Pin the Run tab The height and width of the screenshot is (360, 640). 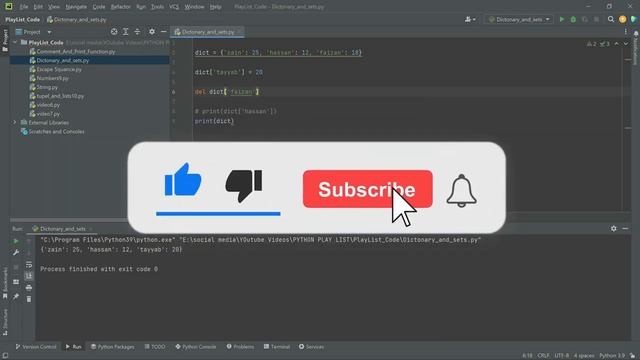coord(16,296)
